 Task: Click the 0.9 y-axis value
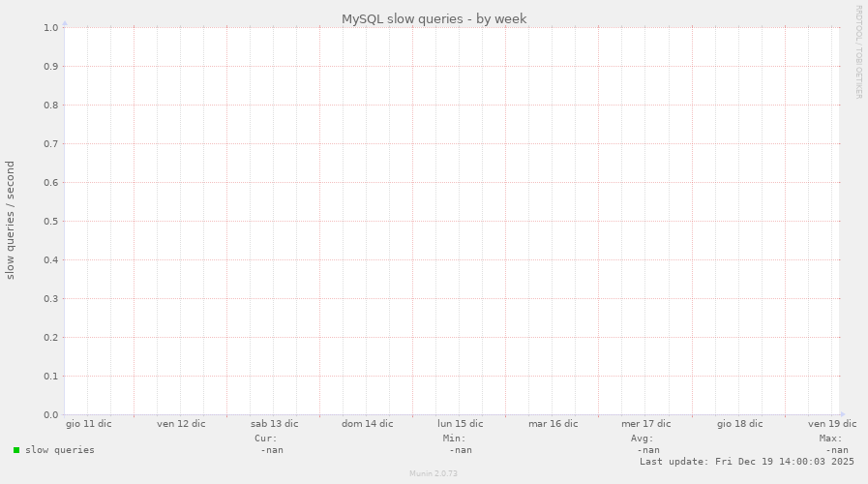coord(51,67)
